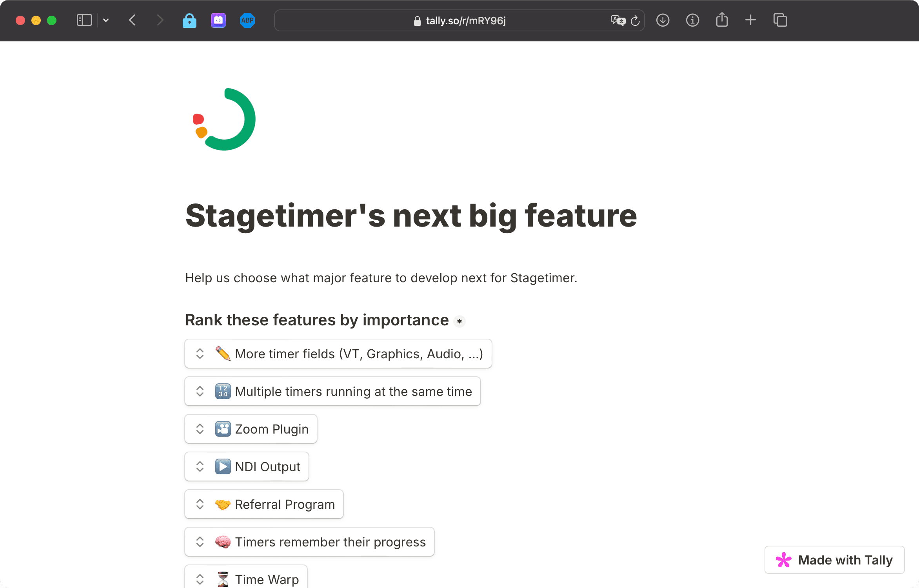Select 'Timers remember their progress' option
Viewport: 919px width, 588px height.
[309, 542]
